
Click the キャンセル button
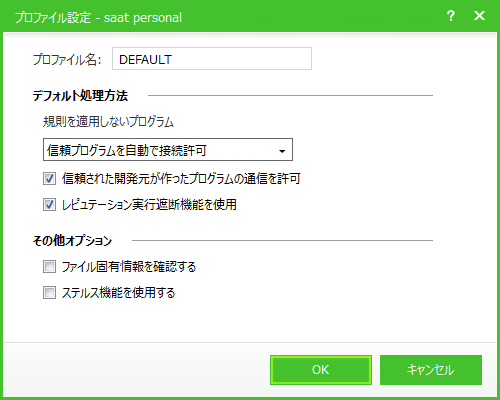(x=431, y=370)
